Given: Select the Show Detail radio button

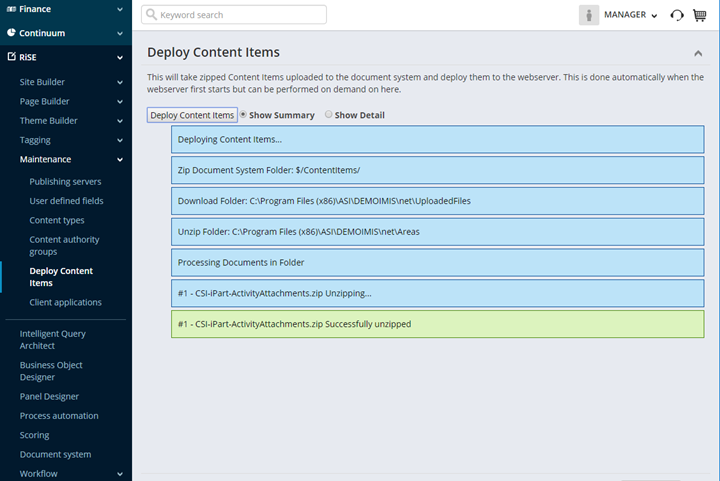Looking at the screenshot, I should [329, 115].
